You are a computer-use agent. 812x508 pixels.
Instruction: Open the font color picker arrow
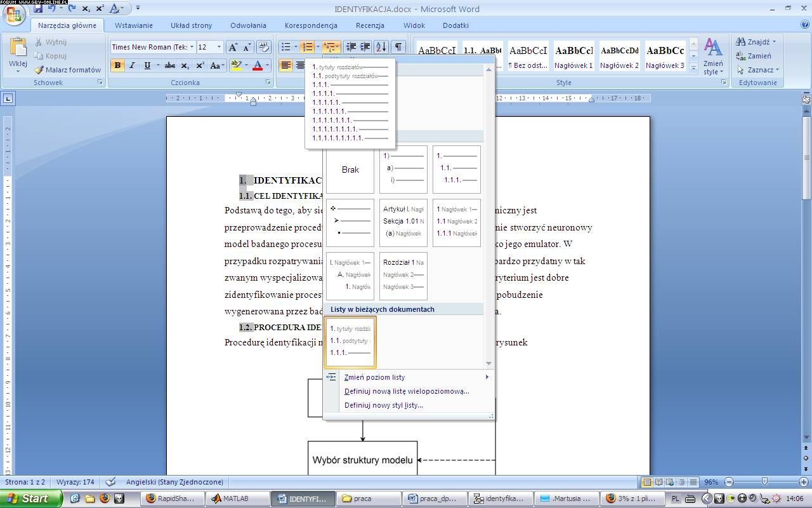click(268, 65)
